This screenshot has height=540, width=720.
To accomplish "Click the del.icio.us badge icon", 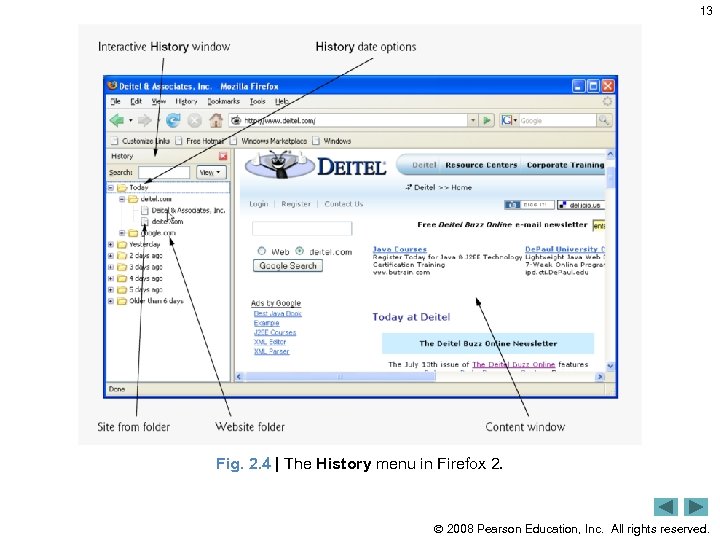I will (580, 205).
